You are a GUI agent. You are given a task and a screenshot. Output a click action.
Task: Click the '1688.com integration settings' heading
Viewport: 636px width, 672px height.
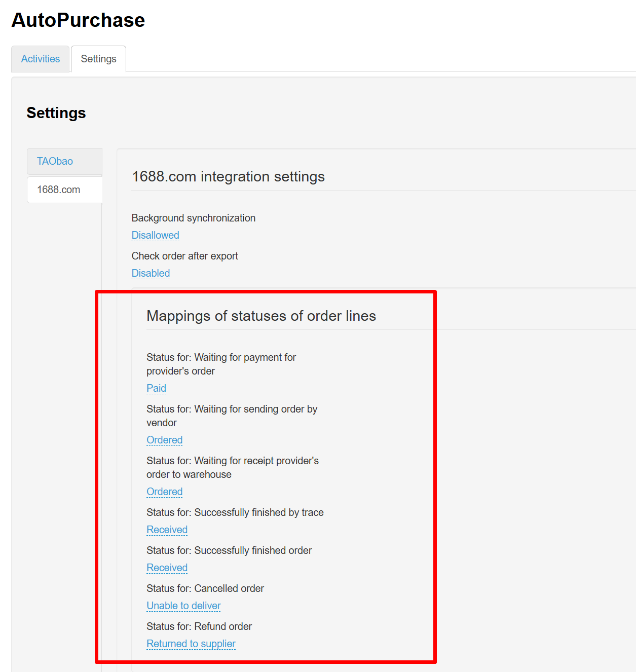[x=228, y=176]
